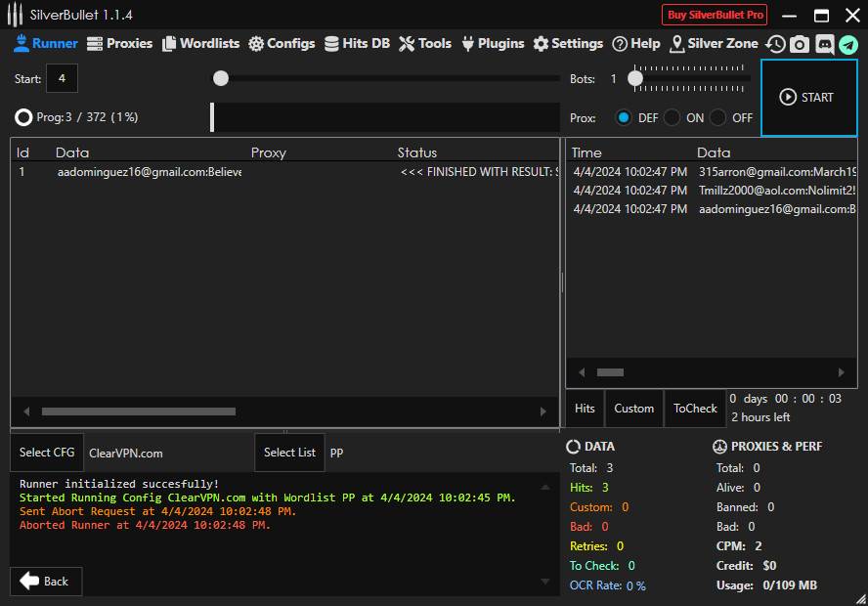Select the DEF proxy mode radio button
The height and width of the screenshot is (606, 868).
pyautogui.click(x=624, y=117)
